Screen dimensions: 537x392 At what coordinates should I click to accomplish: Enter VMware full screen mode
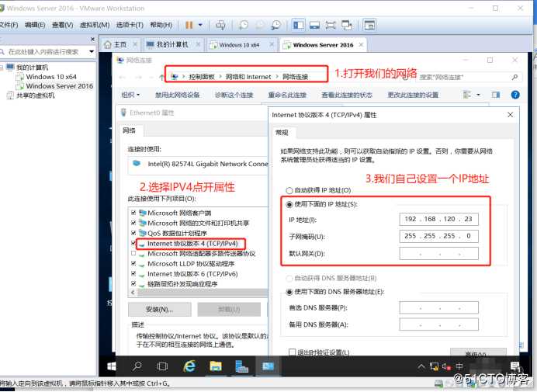point(331,25)
